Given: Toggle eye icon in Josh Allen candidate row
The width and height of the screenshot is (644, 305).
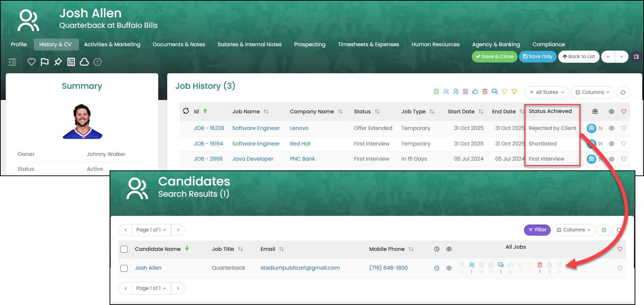Looking at the screenshot, I should coord(449,268).
